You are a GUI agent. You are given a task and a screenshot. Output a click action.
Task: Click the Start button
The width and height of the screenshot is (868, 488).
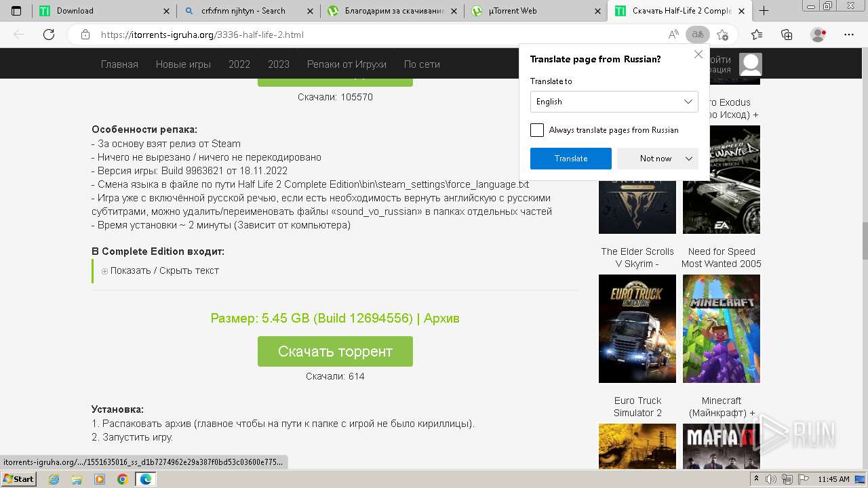click(x=18, y=479)
